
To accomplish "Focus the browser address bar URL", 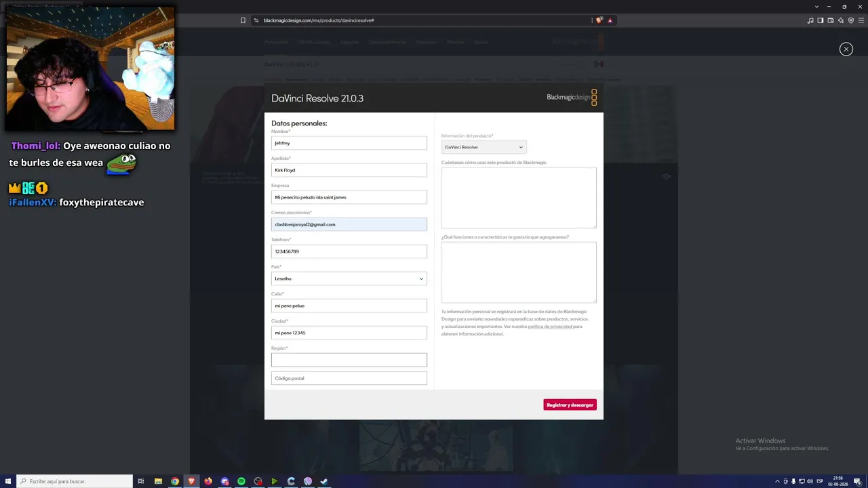I will 319,20.
